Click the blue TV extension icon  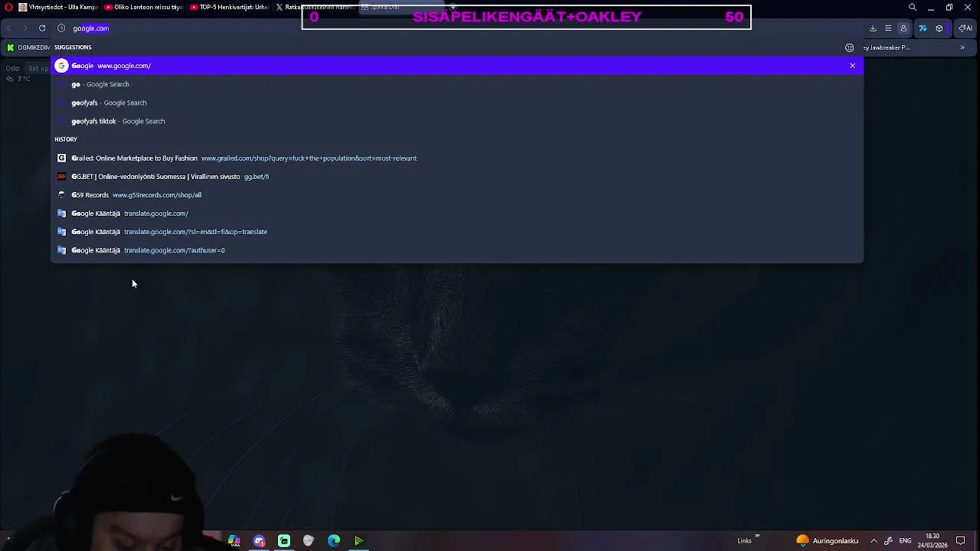coord(923,28)
